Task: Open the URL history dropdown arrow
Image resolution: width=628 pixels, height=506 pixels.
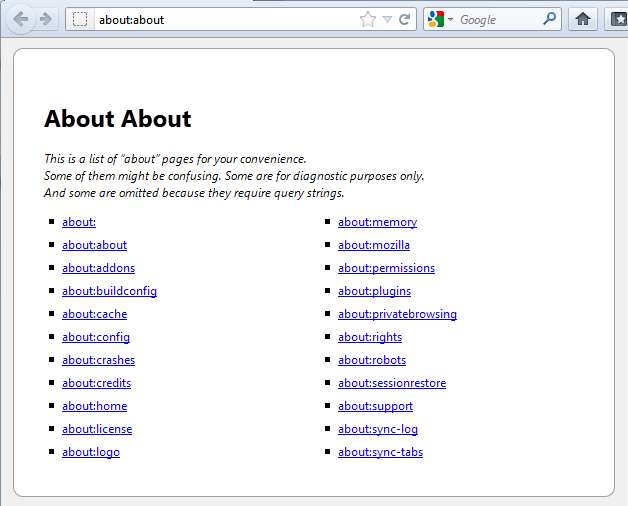Action: (x=387, y=19)
